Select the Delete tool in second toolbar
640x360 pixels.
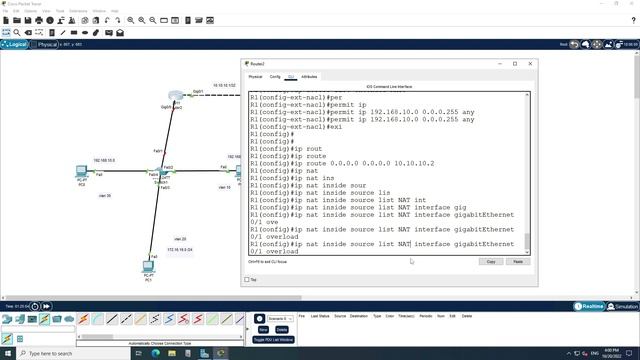coord(28,33)
